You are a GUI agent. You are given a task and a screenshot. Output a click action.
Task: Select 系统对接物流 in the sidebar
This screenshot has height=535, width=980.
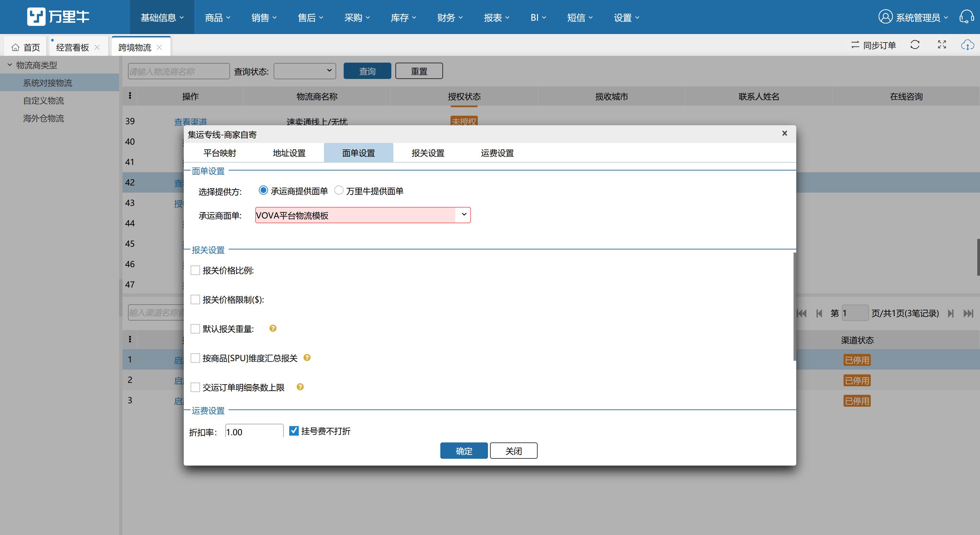(60, 83)
